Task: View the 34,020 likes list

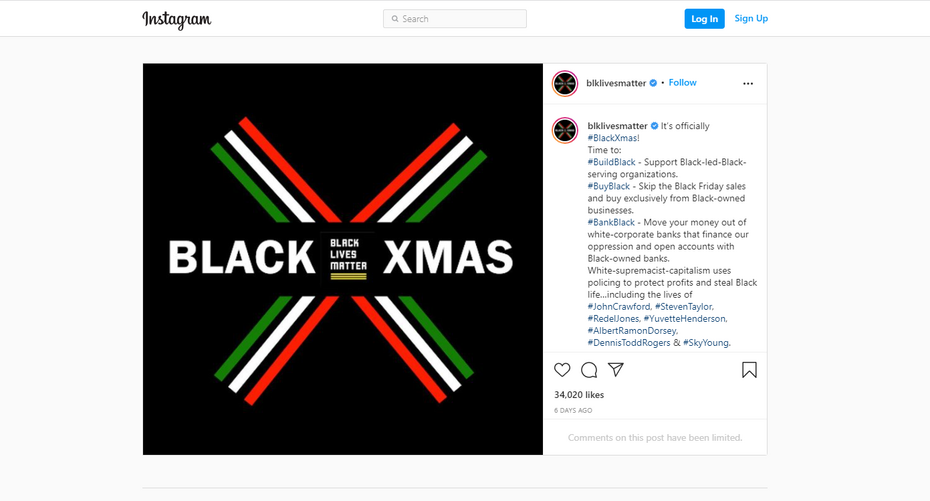Action: tap(579, 395)
